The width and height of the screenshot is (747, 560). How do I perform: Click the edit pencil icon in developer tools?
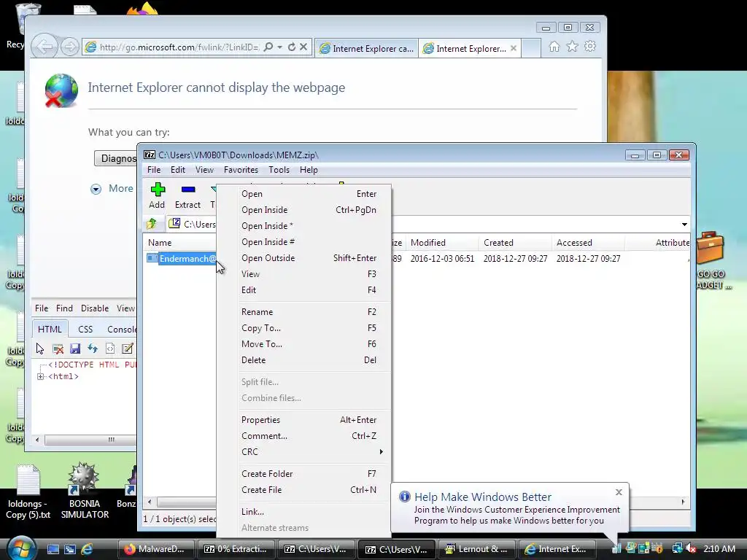point(127,349)
